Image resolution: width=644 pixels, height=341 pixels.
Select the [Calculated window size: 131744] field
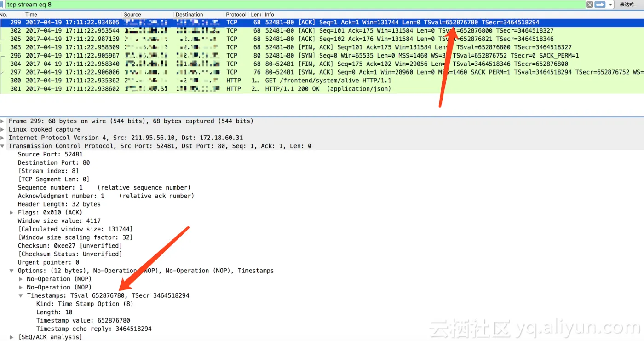75,229
